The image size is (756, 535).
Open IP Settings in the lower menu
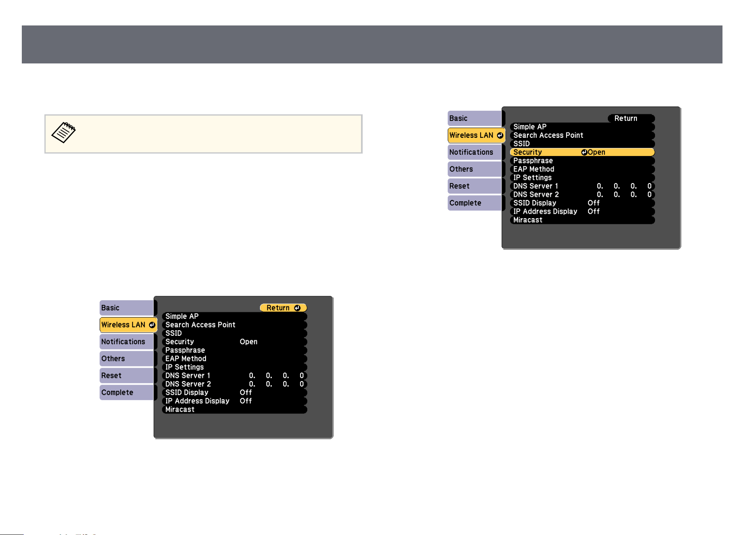235,367
